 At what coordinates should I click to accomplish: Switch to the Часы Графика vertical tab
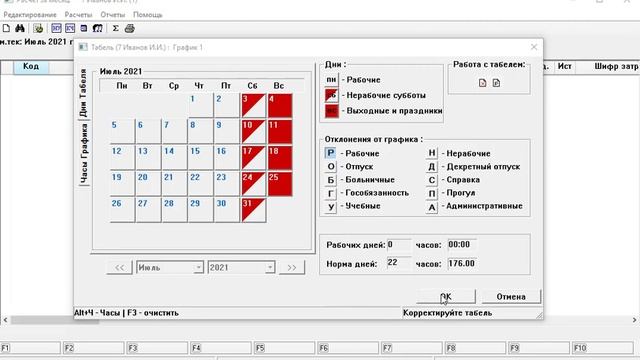(x=84, y=154)
